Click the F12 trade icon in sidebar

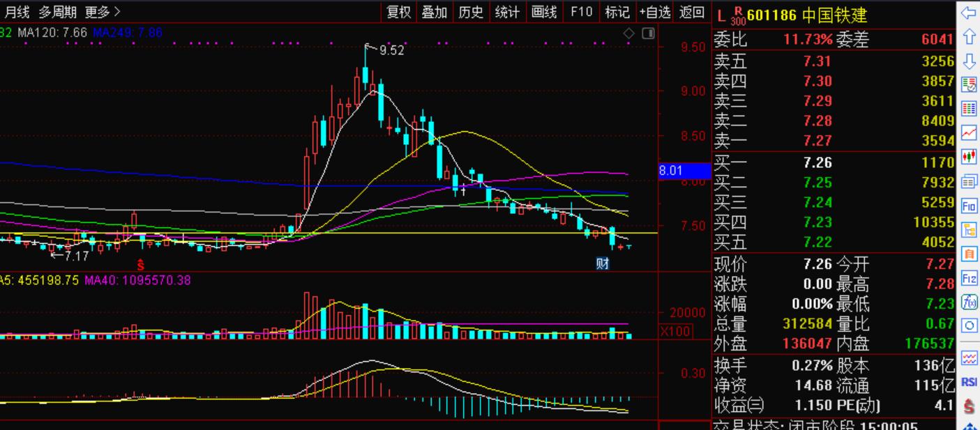[969, 278]
